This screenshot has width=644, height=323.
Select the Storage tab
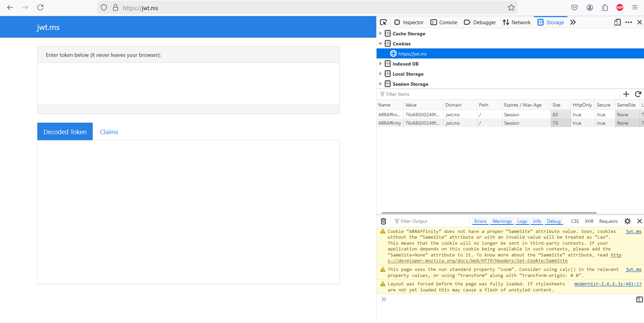tap(551, 22)
